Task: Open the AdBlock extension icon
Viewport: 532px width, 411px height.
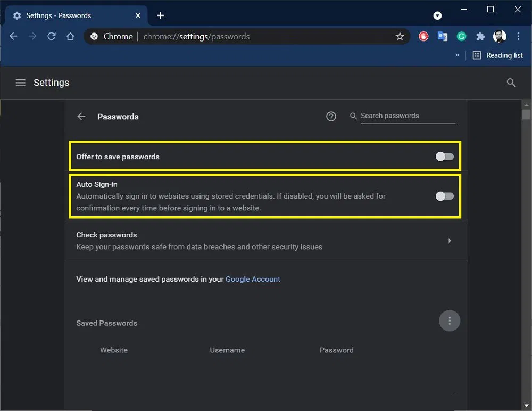Action: (423, 36)
